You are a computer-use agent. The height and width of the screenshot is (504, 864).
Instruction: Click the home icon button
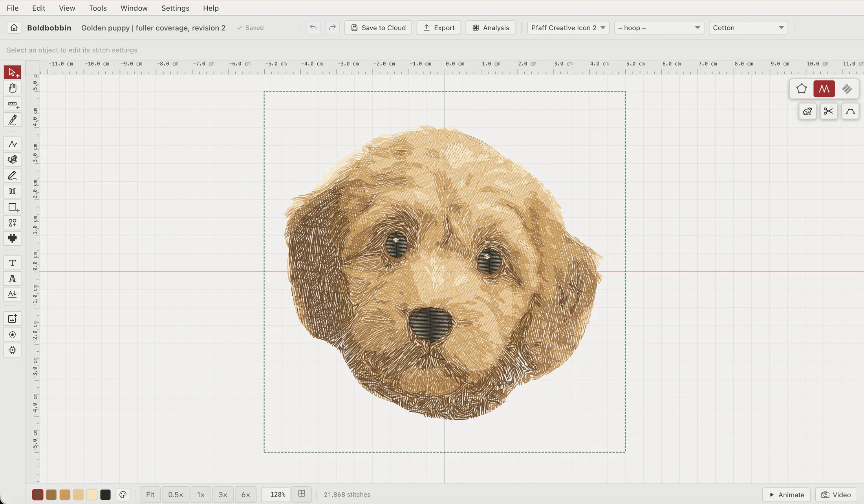pyautogui.click(x=14, y=28)
